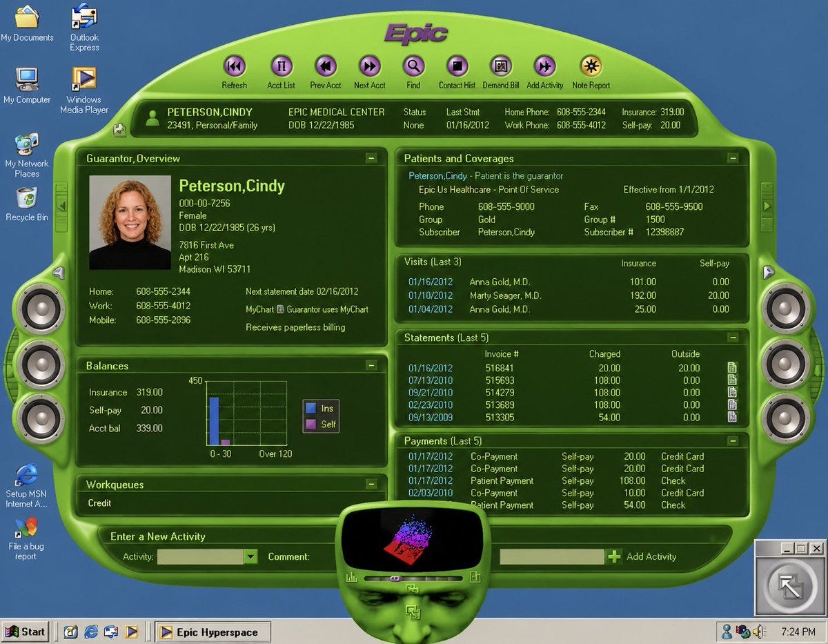Image resolution: width=828 pixels, height=644 pixels.
Task: Open File a bug report desktop shortcut
Action: click(x=26, y=529)
